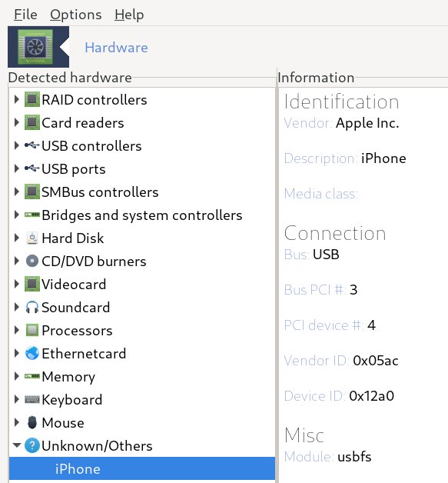Click the Hard Disk drive icon

coord(32,238)
